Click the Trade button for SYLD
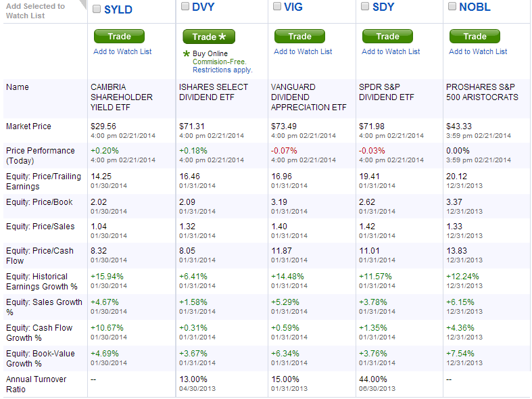 point(119,37)
